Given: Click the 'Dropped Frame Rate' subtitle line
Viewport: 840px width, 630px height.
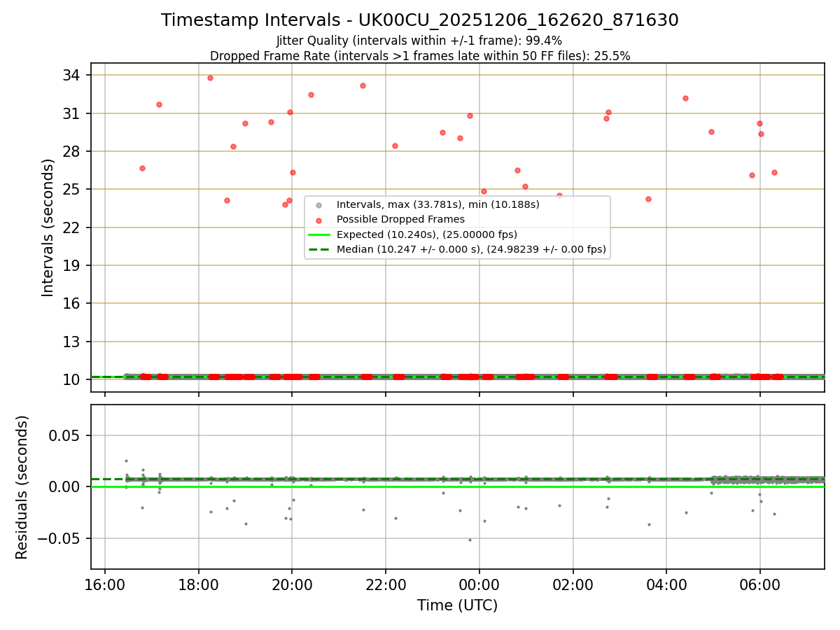Looking at the screenshot, I should [420, 56].
